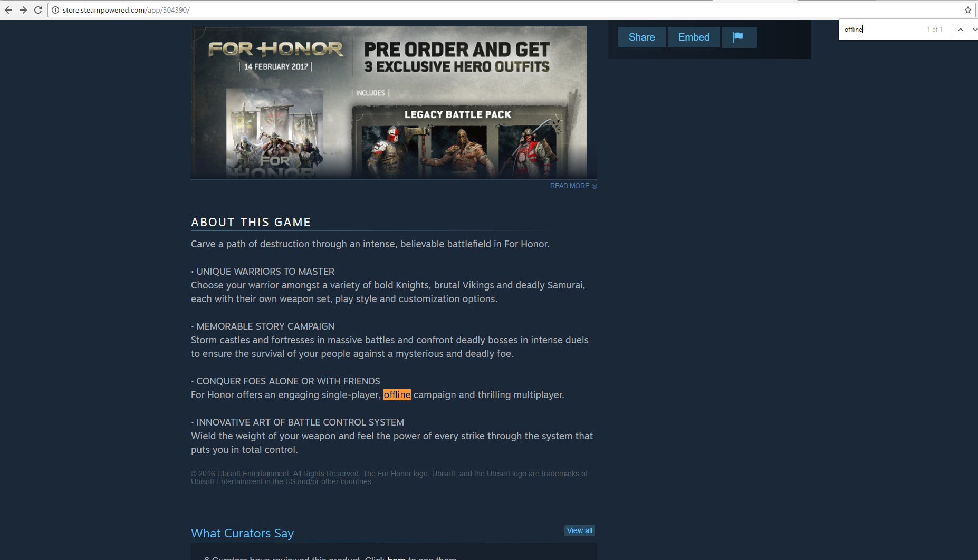Click the find box containing 'offline'

point(883,30)
